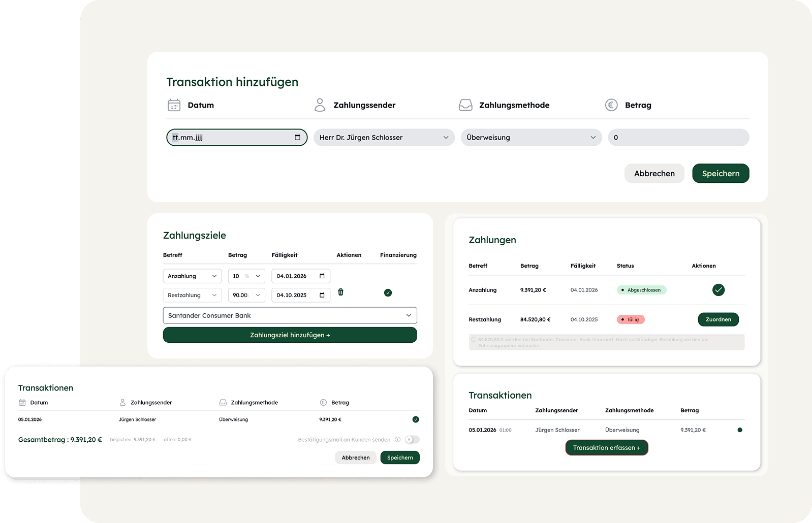Toggle Bestätigungsmail an Kunden senden switch

click(x=412, y=440)
